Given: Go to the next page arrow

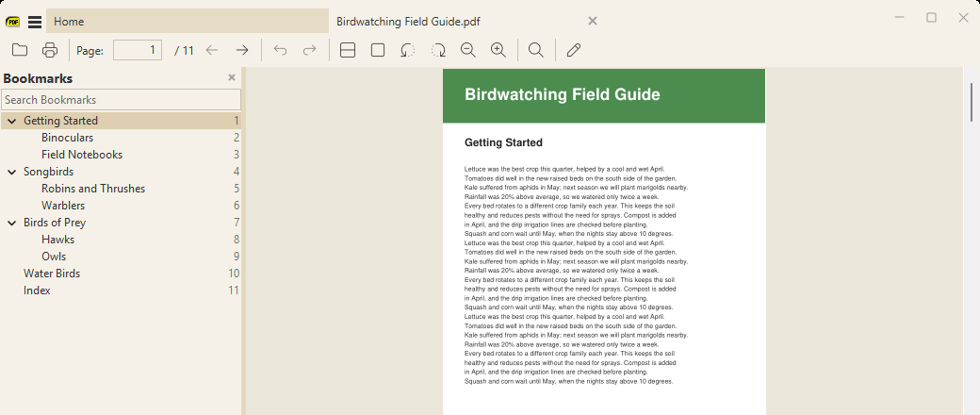Looking at the screenshot, I should click(x=242, y=50).
